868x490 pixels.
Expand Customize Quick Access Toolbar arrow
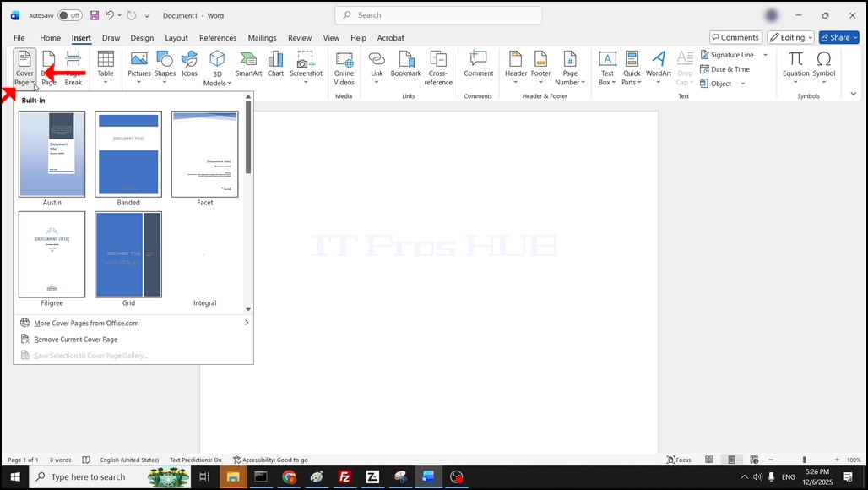click(x=147, y=15)
